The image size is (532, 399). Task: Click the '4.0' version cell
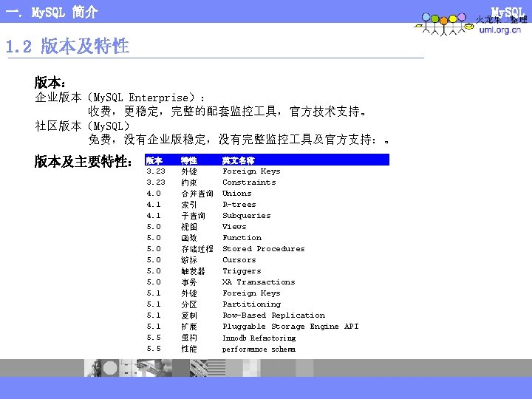[154, 194]
